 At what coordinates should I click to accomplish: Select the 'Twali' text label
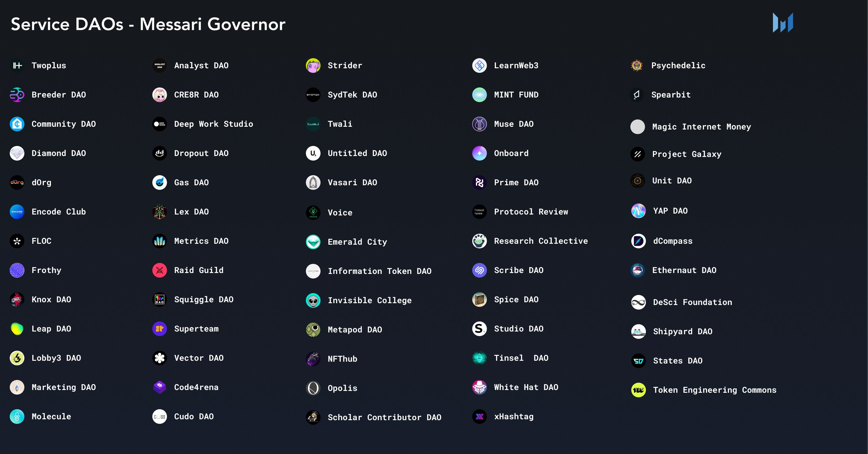tap(340, 124)
